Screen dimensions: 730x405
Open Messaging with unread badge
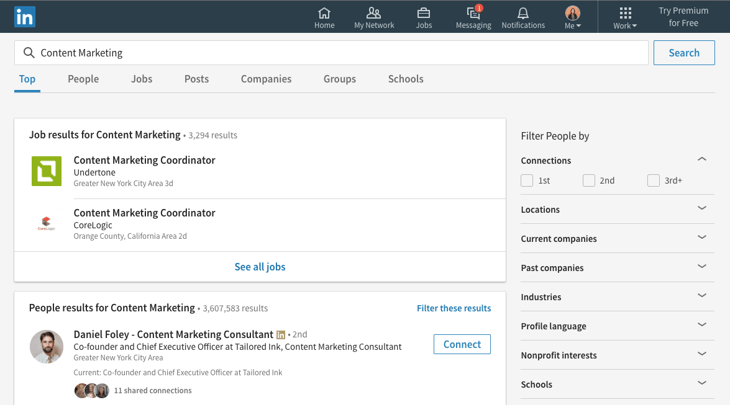coord(473,14)
